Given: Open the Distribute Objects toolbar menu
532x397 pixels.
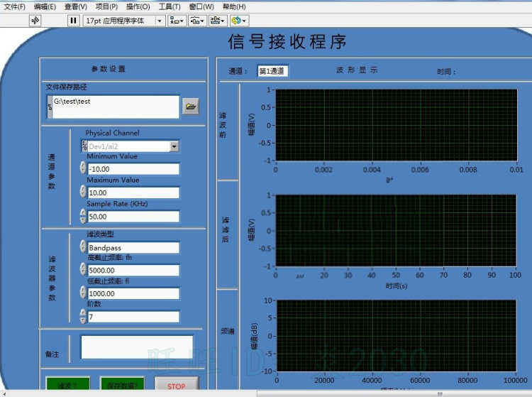Looking at the screenshot, I should 196,21.
